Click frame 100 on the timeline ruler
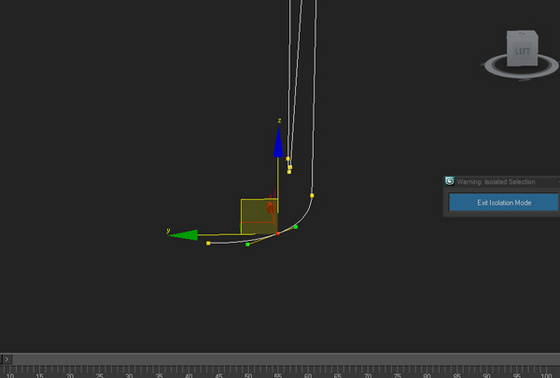This screenshot has height=378, width=560. [546, 375]
